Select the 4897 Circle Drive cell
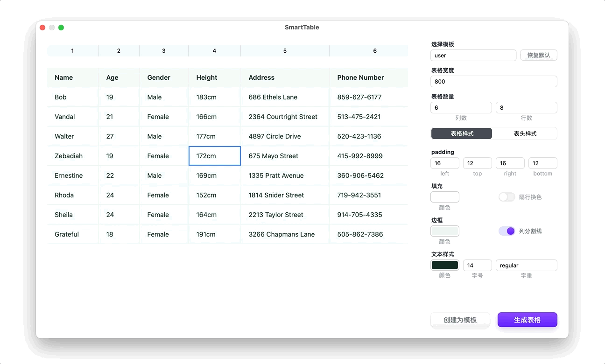Image resolution: width=605 pixels, height=364 pixels. point(285,136)
